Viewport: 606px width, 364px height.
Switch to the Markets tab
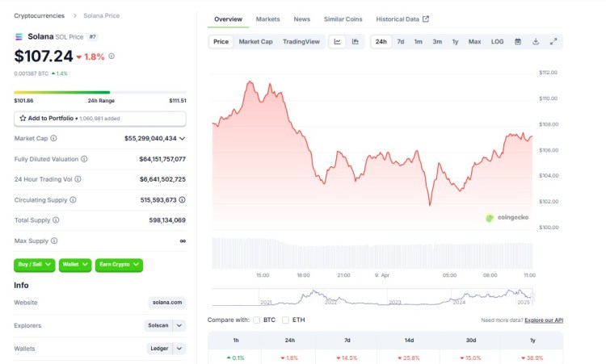[x=267, y=19]
